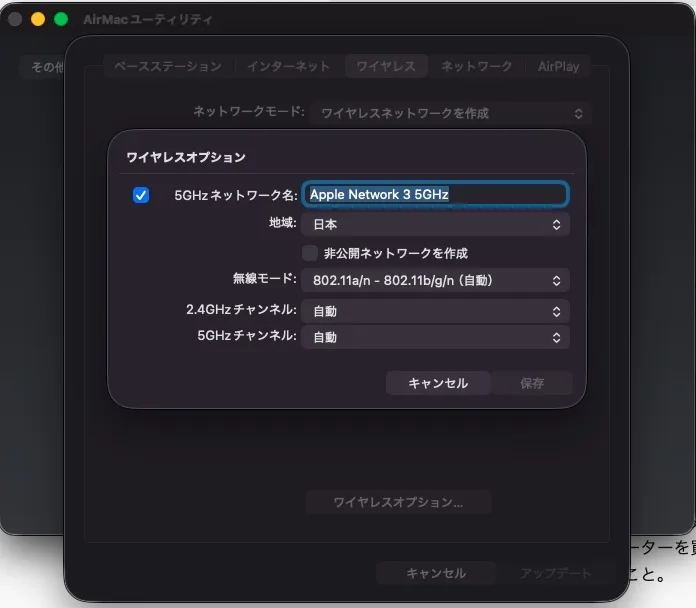Screen dimensions: 696x608
Task: Click the ワイヤレスオプション... button
Action: click(398, 502)
